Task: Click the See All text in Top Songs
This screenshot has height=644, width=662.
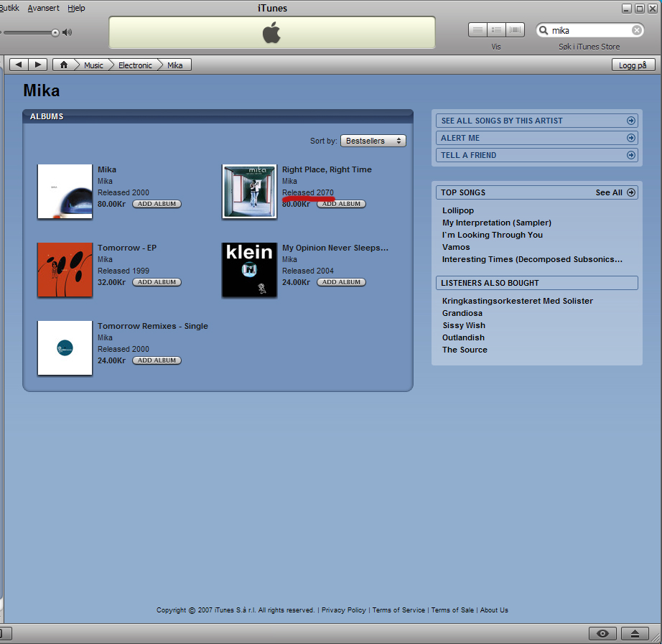Action: [609, 192]
